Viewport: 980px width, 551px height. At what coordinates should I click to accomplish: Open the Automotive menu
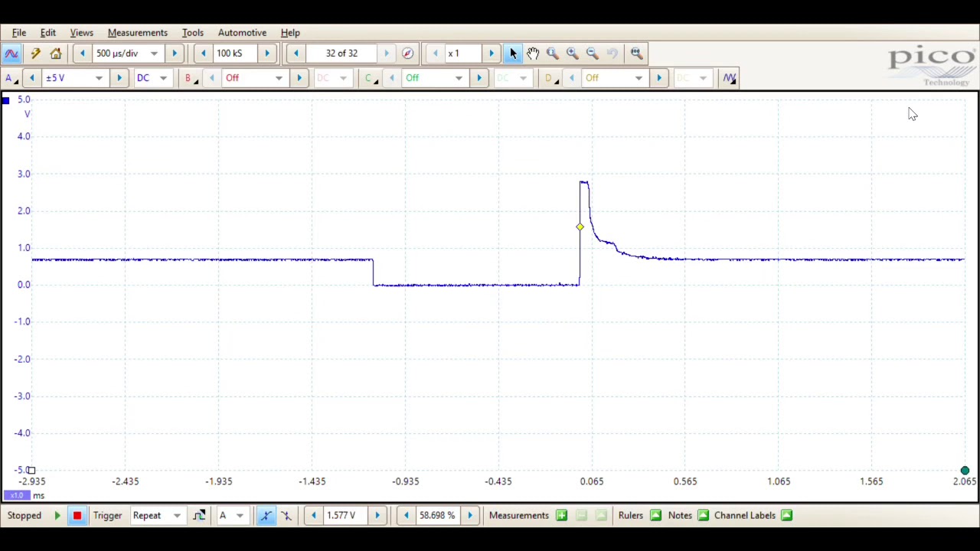point(242,33)
